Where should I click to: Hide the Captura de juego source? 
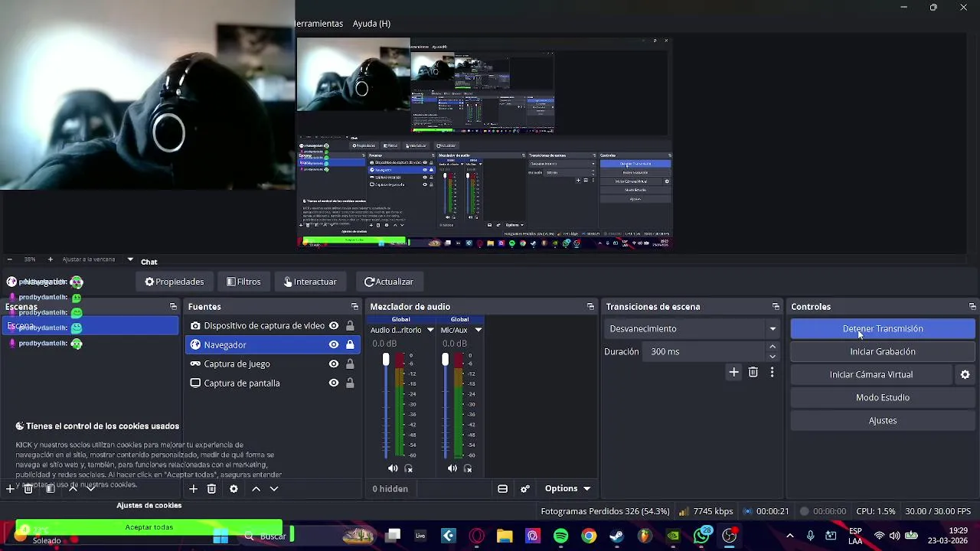tap(334, 364)
